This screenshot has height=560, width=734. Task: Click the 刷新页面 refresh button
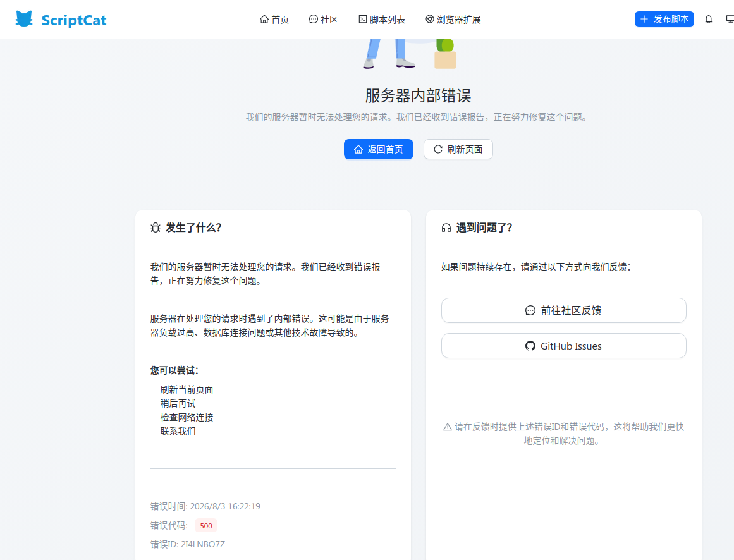point(458,149)
